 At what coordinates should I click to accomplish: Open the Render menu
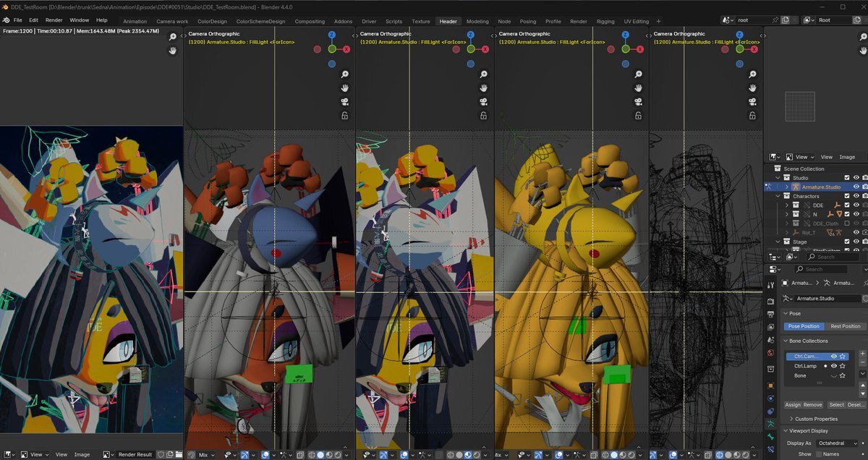[54, 20]
